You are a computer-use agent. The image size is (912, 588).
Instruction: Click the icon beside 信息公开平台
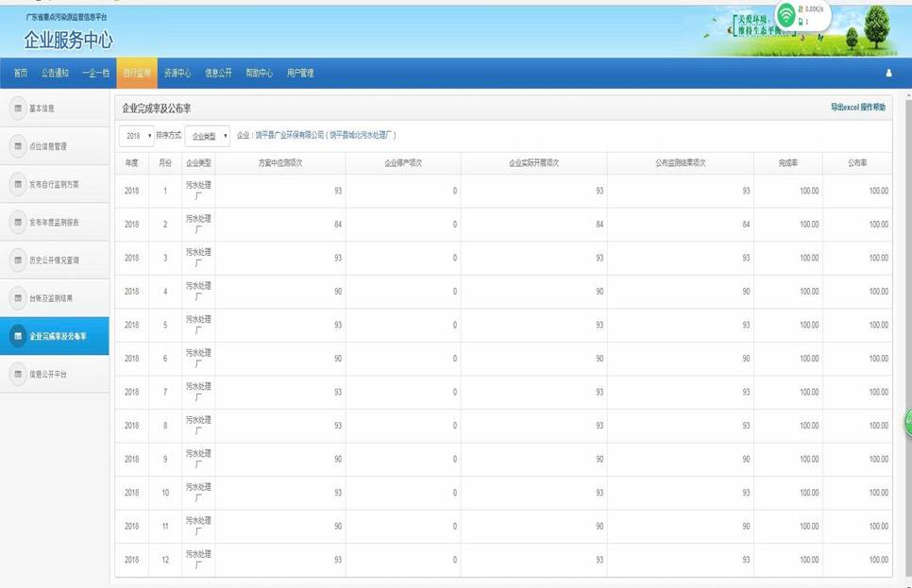click(x=18, y=375)
